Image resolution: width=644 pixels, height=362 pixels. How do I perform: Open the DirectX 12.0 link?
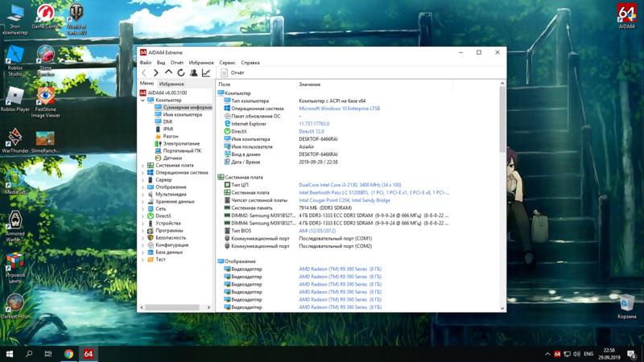[x=312, y=132]
